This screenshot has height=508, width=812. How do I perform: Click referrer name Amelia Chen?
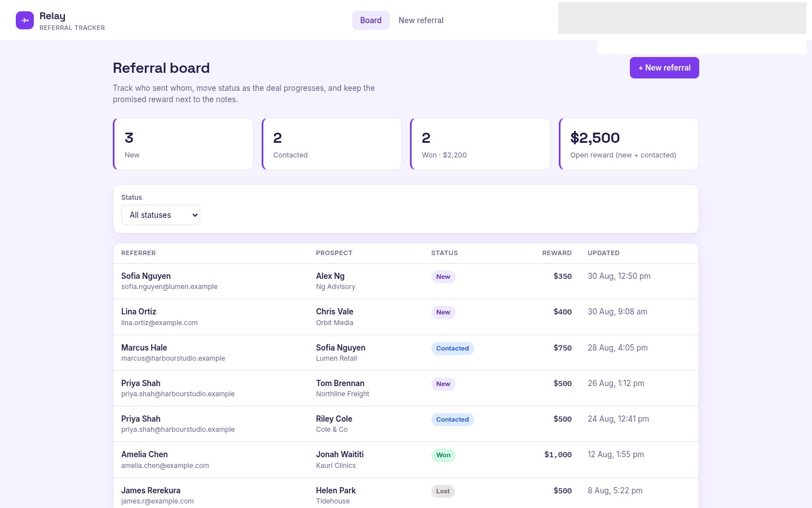click(144, 454)
